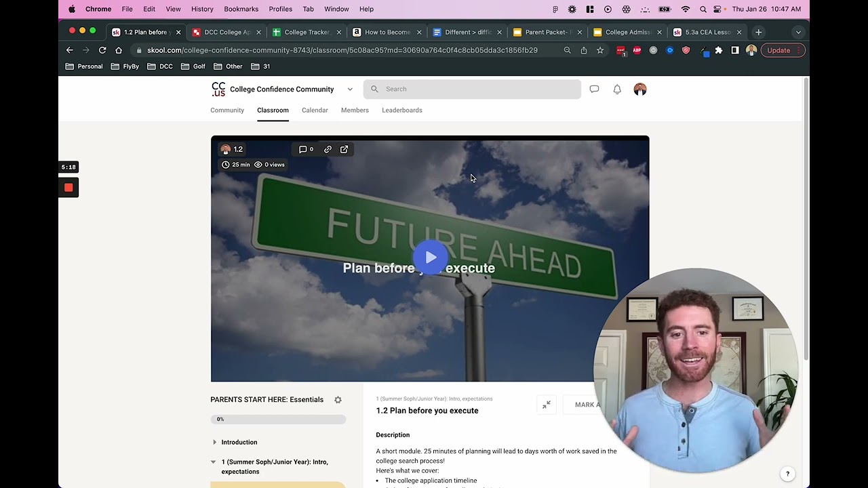Viewport: 868px width, 488px height.
Task: Click the 25 min duration label
Action: point(236,165)
